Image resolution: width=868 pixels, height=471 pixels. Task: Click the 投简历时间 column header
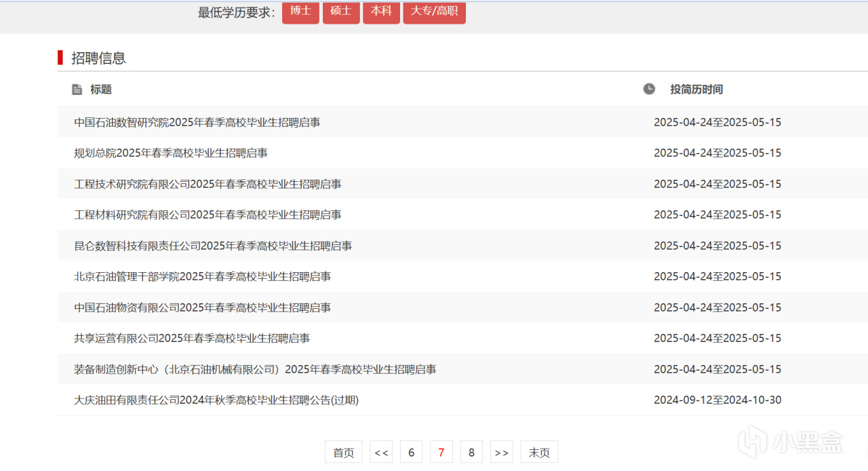click(x=696, y=90)
